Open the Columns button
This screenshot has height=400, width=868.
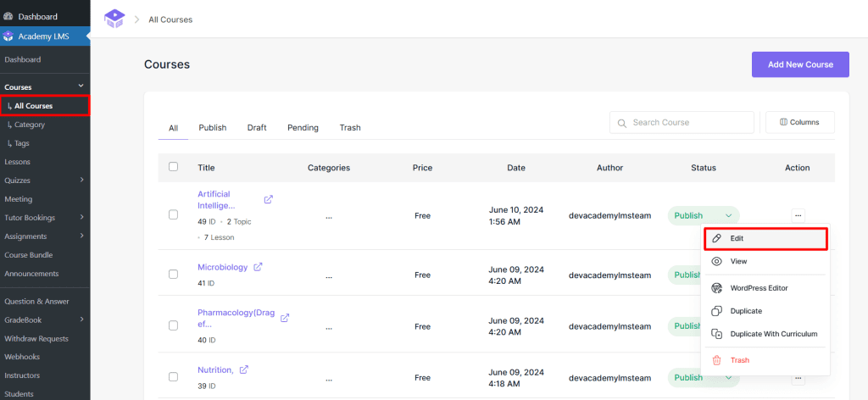click(x=799, y=122)
